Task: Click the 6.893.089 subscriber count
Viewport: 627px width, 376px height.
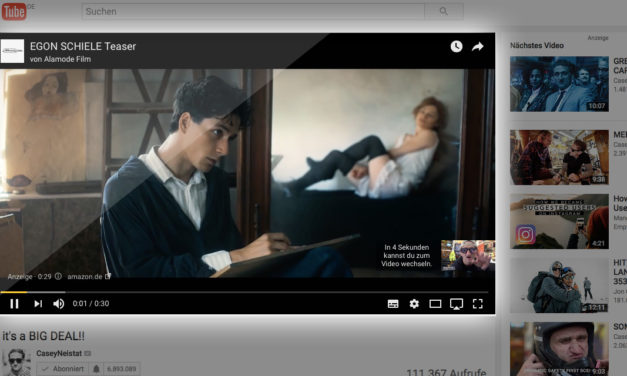Action: pos(122,368)
